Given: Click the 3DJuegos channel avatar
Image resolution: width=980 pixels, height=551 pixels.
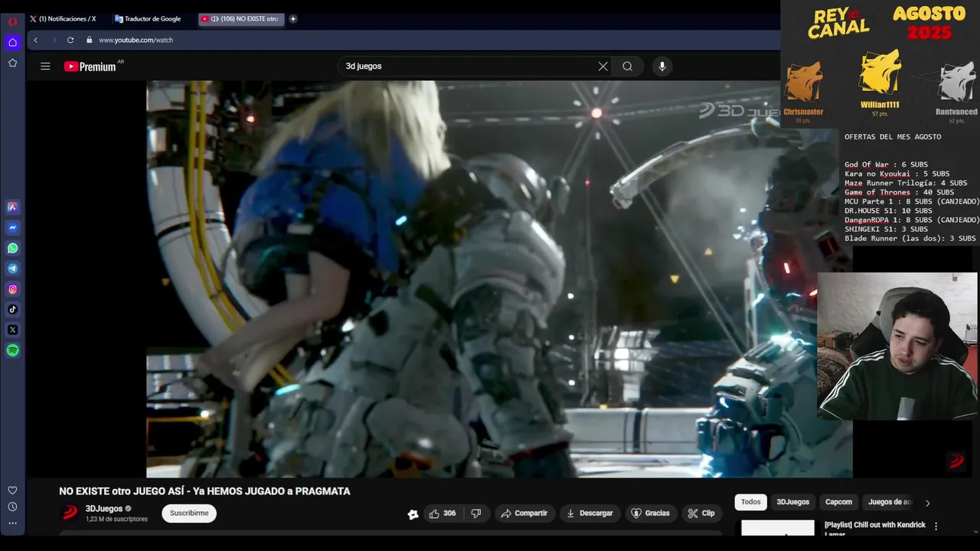Looking at the screenshot, I should 70,513.
